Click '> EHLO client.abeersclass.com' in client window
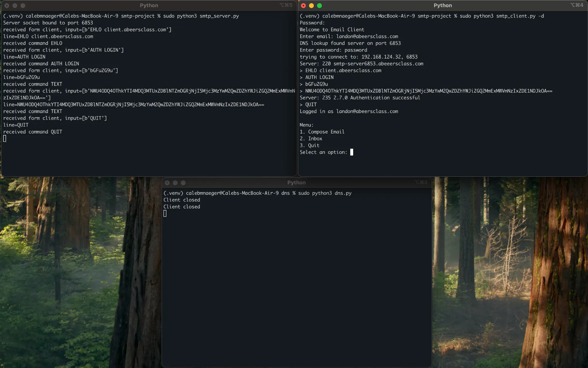The height and width of the screenshot is (368, 588). point(341,71)
